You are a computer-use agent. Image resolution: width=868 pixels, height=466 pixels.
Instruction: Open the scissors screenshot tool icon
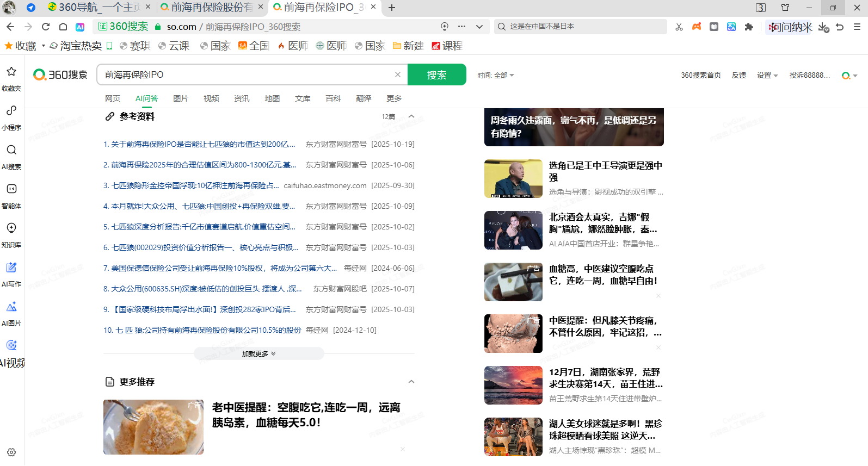[679, 27]
